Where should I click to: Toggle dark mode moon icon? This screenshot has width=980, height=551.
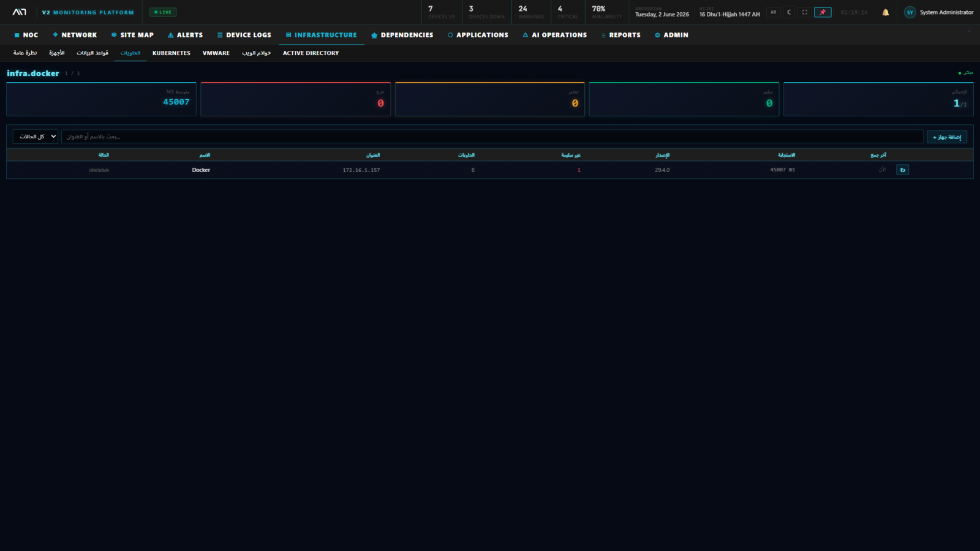[789, 12]
